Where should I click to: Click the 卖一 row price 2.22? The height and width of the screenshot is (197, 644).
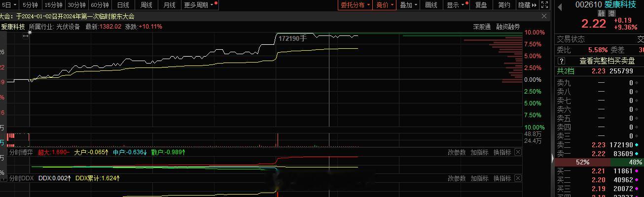pyautogui.click(x=598, y=154)
